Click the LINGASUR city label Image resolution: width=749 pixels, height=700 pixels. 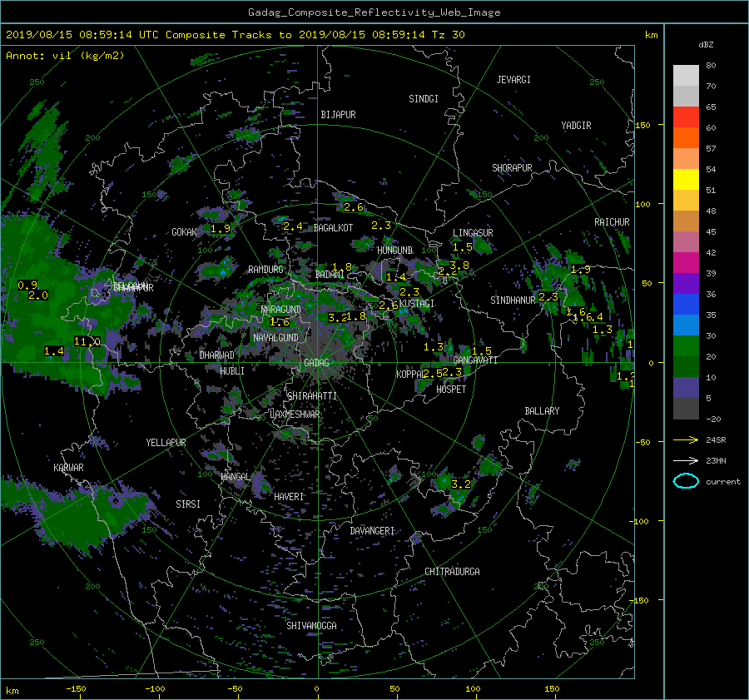473,233
